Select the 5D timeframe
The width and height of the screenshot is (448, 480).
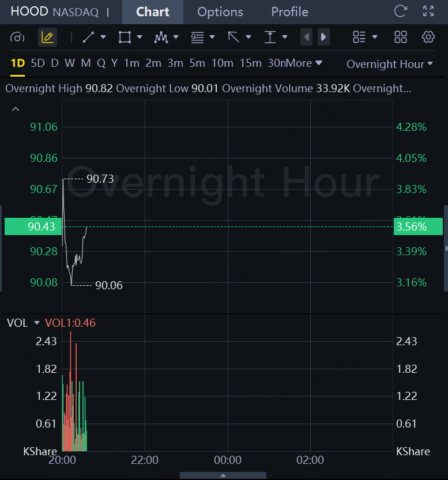click(x=37, y=63)
